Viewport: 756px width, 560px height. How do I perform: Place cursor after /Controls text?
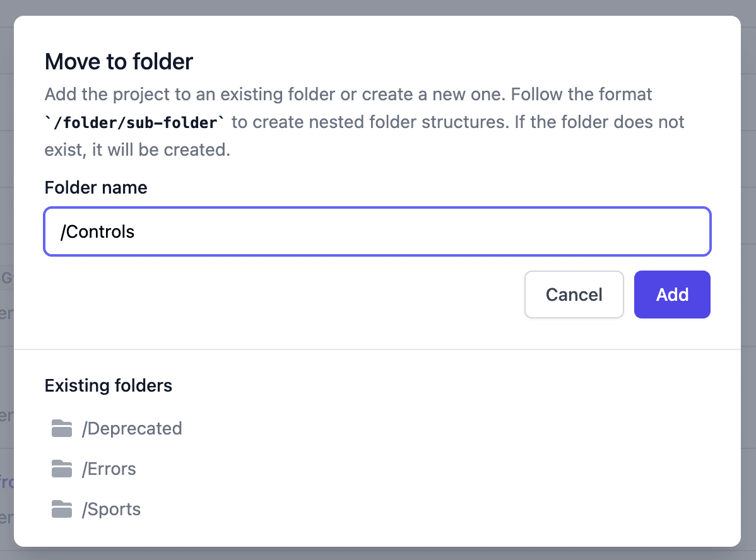[136, 231]
